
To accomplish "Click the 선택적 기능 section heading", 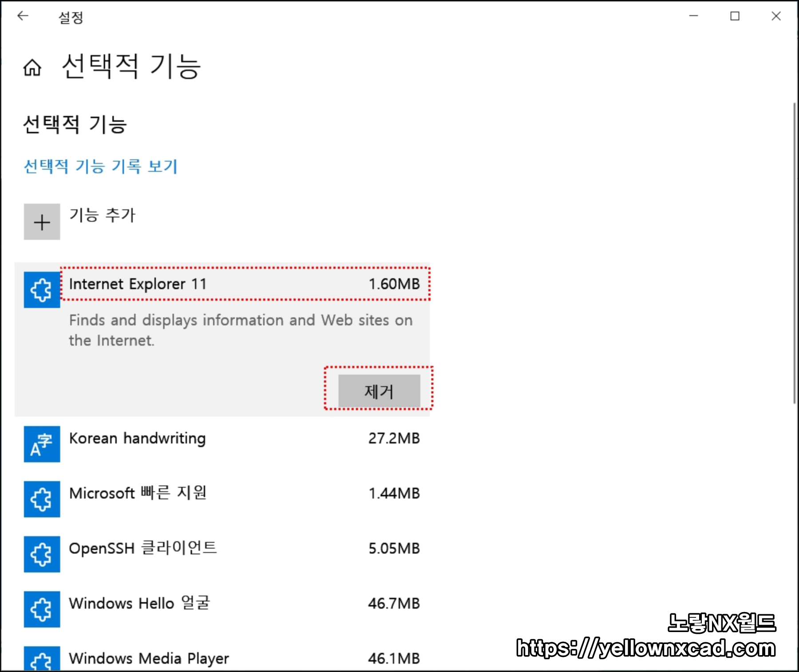I will tap(75, 124).
